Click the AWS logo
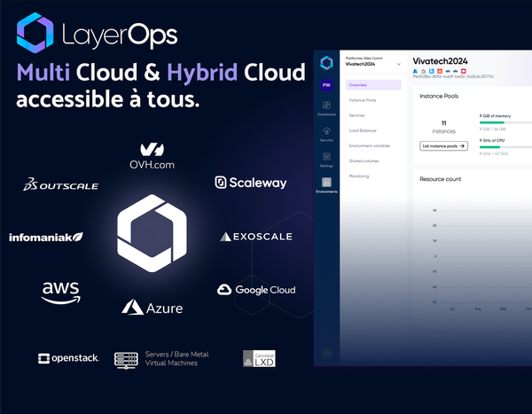Image resolution: width=532 pixels, height=414 pixels. [x=60, y=293]
